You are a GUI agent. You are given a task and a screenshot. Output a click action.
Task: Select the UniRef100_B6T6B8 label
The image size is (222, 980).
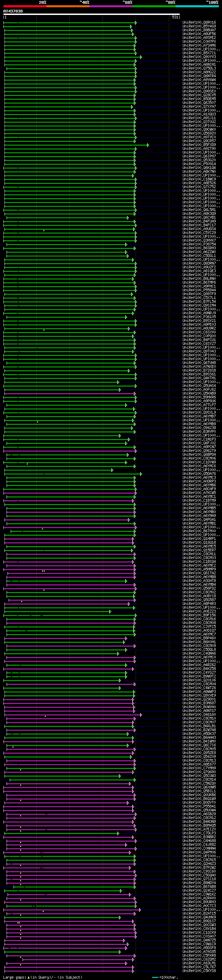[199, 887]
